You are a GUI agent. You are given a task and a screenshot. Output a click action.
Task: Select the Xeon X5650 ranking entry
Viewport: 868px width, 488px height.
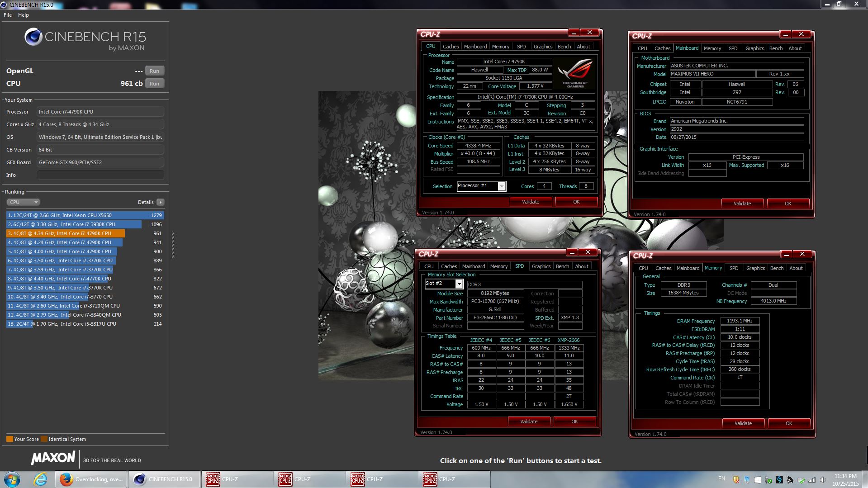85,215
